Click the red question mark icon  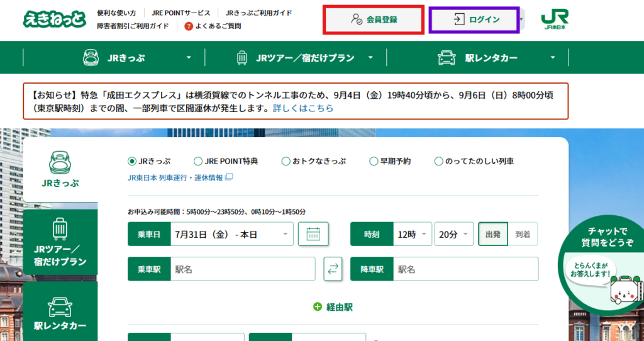click(189, 26)
